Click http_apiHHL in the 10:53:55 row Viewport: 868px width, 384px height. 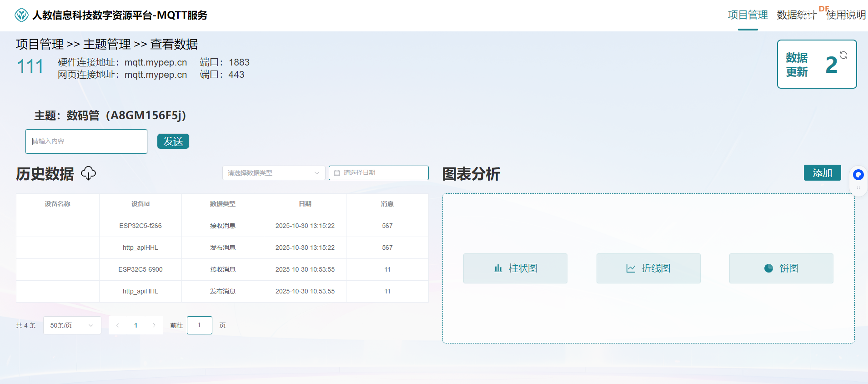coord(140,291)
